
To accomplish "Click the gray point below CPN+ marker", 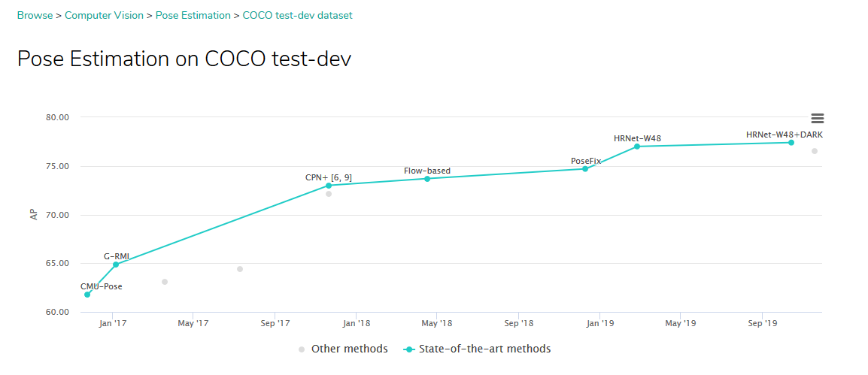I will [329, 194].
